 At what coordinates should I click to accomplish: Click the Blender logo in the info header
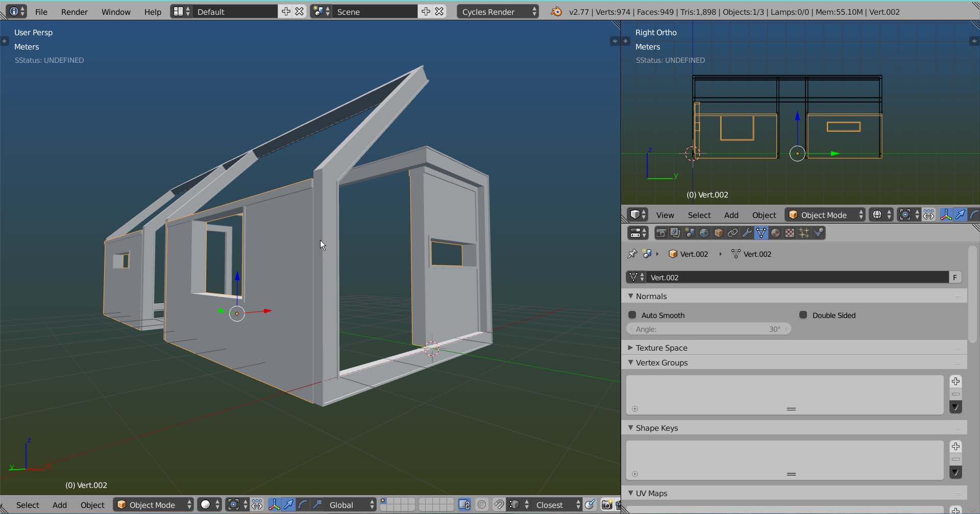point(556,12)
